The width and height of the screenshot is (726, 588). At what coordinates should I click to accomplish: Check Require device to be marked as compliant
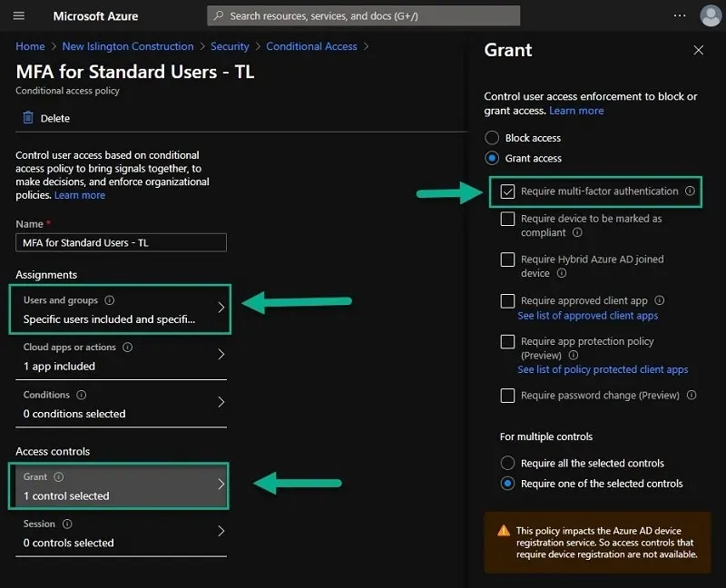(x=507, y=219)
